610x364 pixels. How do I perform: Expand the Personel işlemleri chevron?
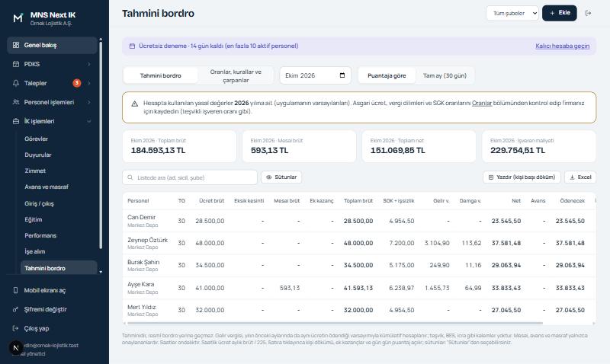[x=88, y=102]
